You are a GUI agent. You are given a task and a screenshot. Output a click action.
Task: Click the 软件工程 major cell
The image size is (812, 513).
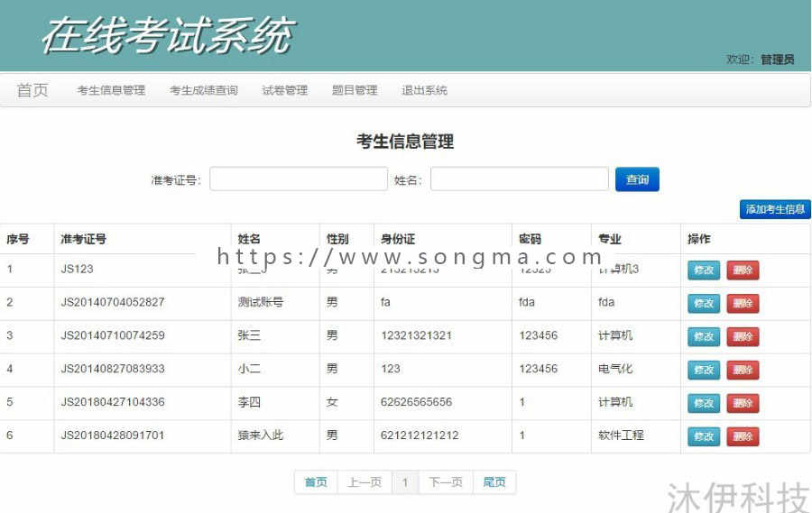point(621,435)
